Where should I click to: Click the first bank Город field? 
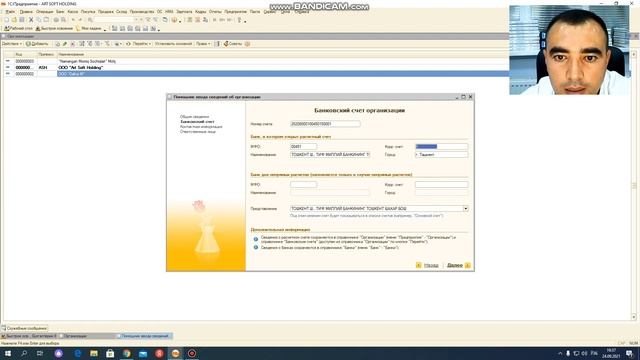(442, 155)
